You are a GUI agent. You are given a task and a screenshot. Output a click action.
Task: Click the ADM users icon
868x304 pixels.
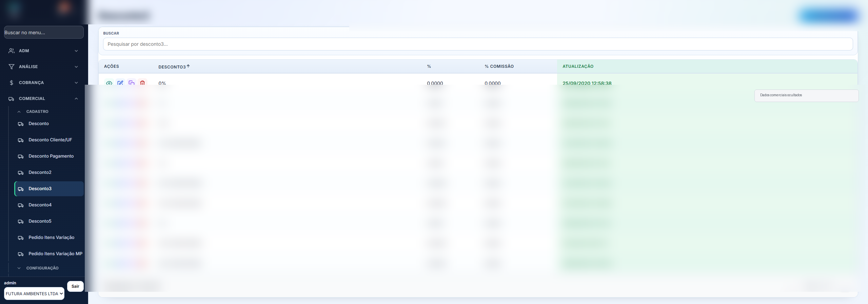click(x=12, y=51)
